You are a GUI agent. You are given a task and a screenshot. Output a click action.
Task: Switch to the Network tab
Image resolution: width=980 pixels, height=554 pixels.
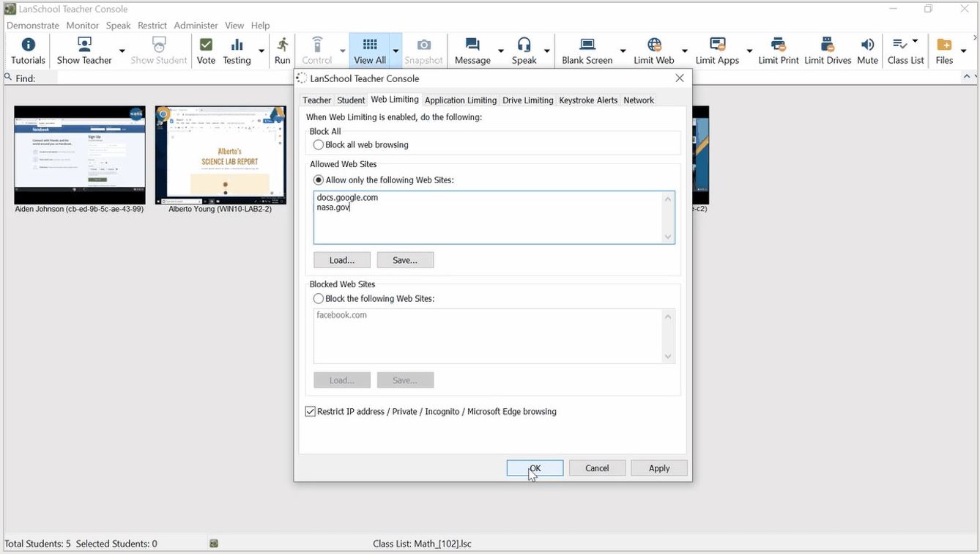coord(639,100)
